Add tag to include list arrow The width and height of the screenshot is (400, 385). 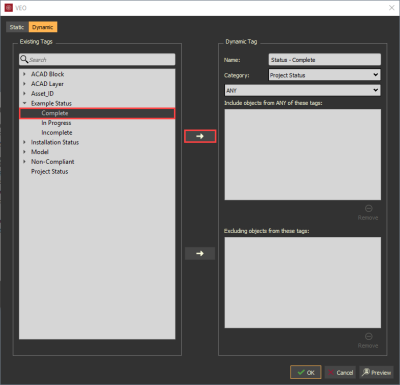point(200,136)
